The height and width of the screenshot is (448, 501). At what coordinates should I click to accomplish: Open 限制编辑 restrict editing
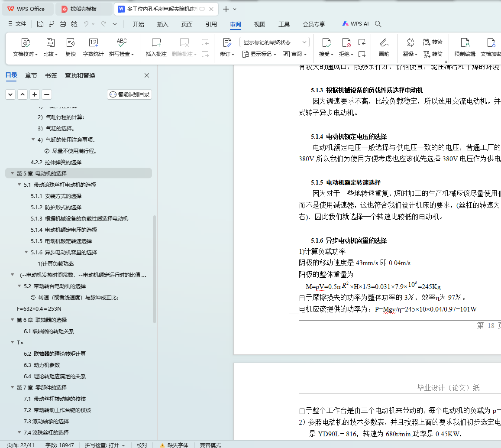point(465,47)
